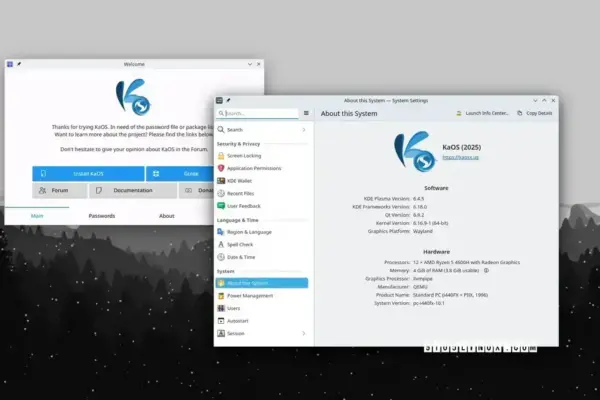Click Welcome window app icon in titlebar
The width and height of the screenshot is (600, 400).
10,64
